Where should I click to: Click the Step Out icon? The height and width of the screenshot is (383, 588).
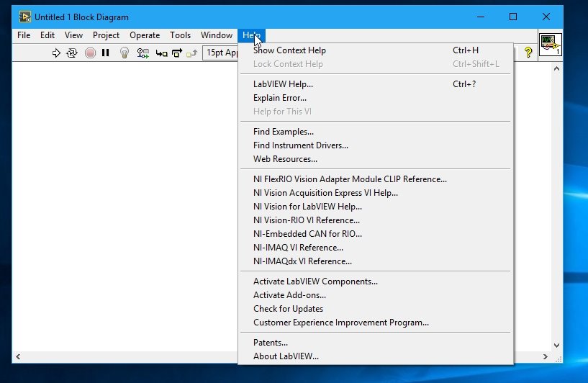pyautogui.click(x=191, y=53)
